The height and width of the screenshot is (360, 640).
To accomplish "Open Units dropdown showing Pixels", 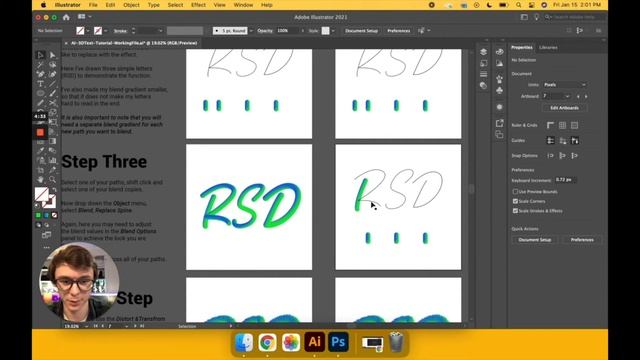I will pyautogui.click(x=564, y=84).
